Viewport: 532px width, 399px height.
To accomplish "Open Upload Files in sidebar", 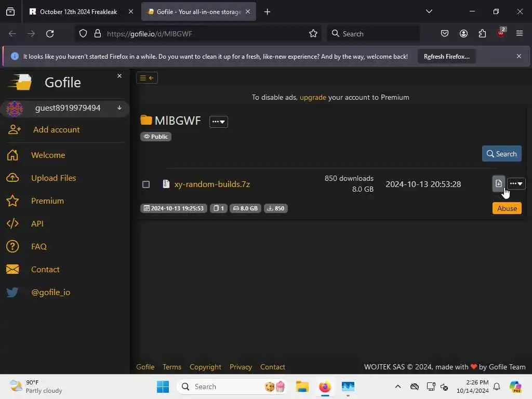I will pos(54,178).
